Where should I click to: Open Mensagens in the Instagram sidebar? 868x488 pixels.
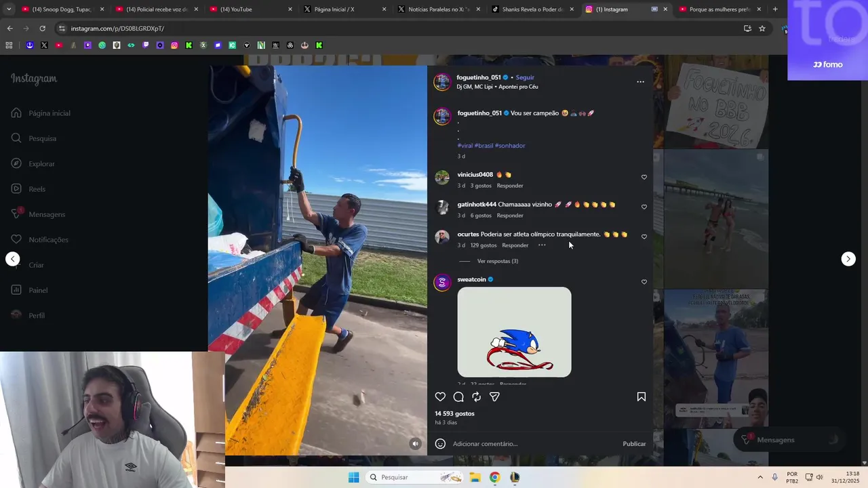pyautogui.click(x=39, y=214)
